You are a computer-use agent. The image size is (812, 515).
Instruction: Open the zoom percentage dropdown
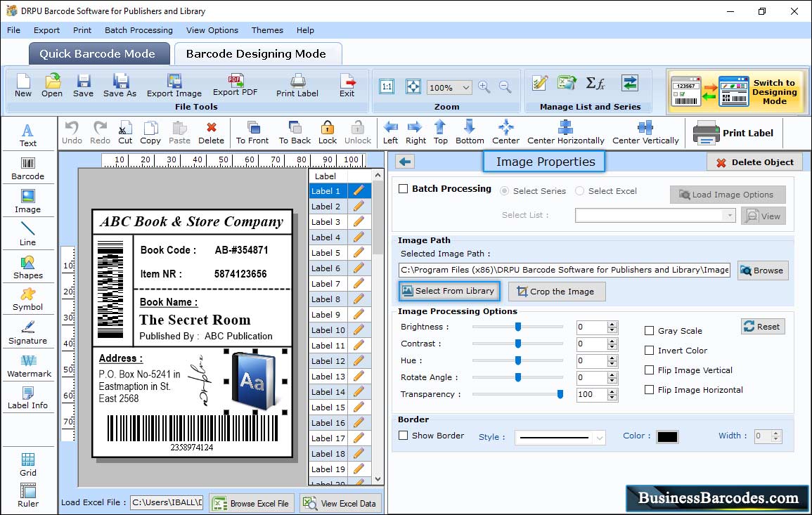[465, 87]
